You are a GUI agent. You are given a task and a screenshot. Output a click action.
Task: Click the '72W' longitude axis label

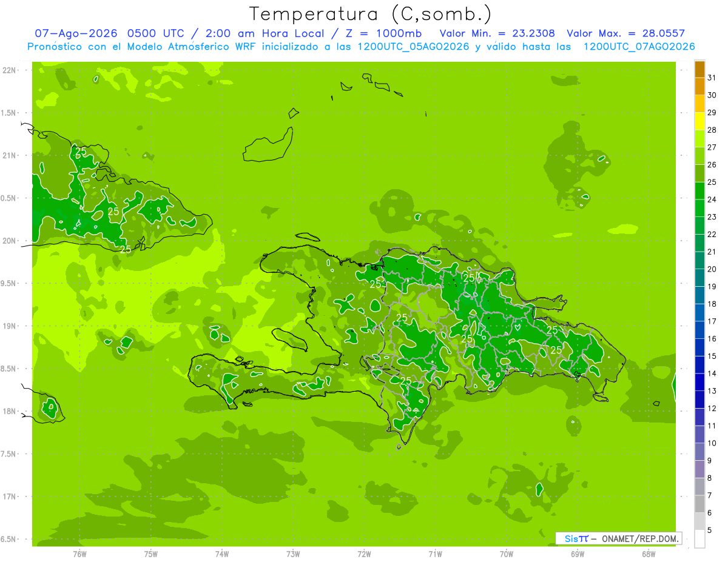(x=364, y=554)
